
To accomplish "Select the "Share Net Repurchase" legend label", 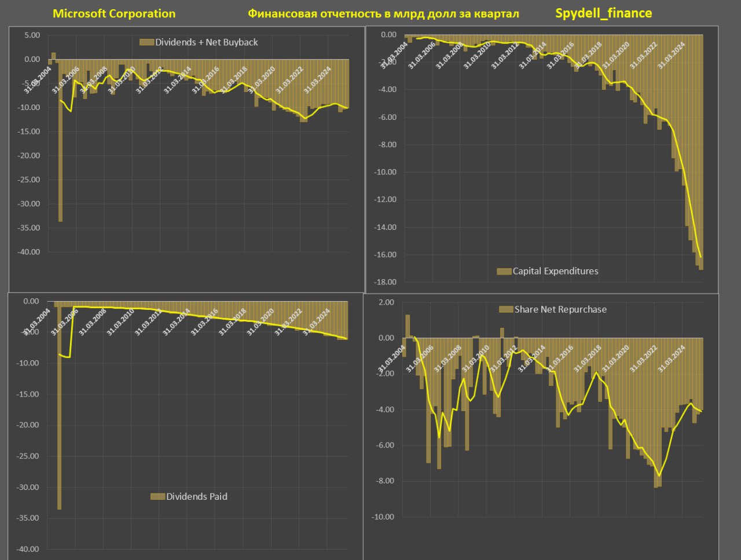I will point(560,309).
